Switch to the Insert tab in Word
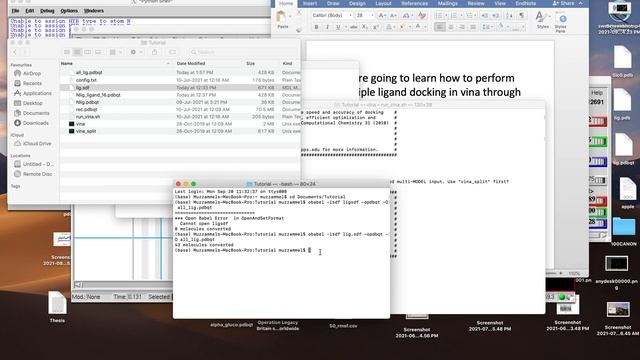640x360 pixels. tap(310, 3)
